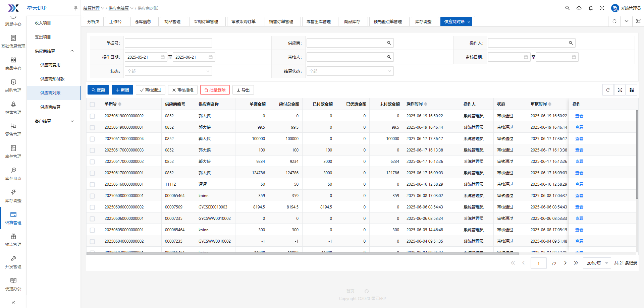This screenshot has width=644, height=308.
Task: Switch to the 商品库存 tab
Action: pyautogui.click(x=352, y=21)
